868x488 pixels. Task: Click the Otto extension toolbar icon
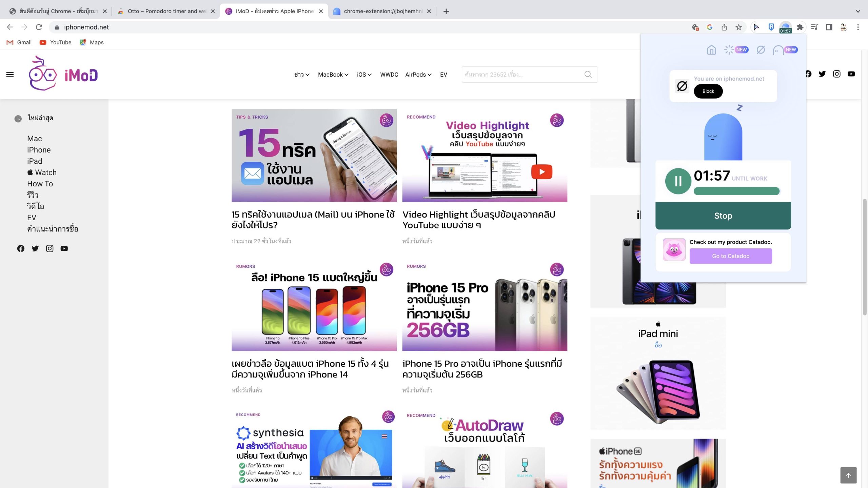[x=785, y=27]
